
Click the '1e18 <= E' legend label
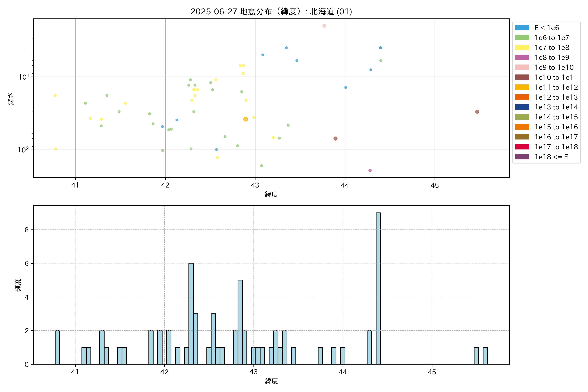pos(551,157)
